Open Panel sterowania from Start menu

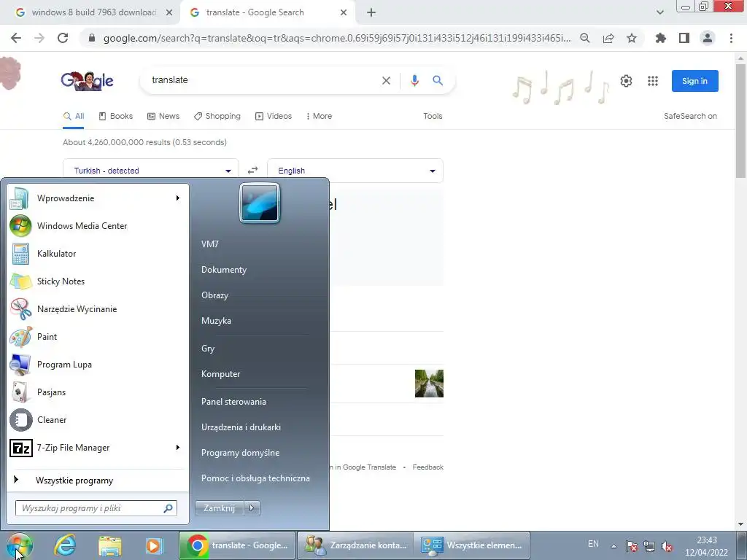point(233,402)
